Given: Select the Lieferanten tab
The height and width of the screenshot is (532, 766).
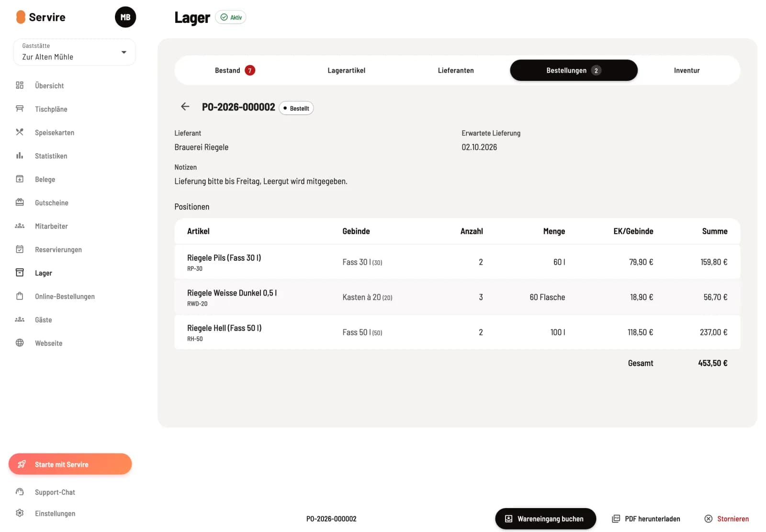Looking at the screenshot, I should (x=456, y=70).
